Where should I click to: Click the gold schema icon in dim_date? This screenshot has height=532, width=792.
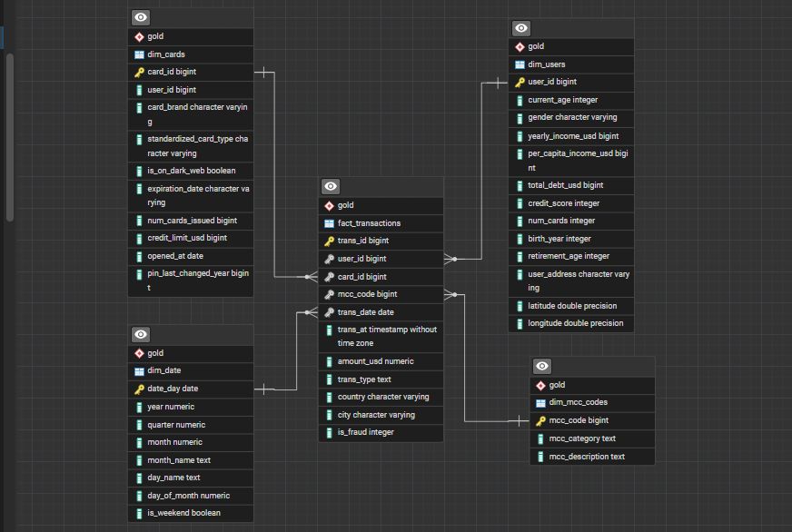[139, 353]
